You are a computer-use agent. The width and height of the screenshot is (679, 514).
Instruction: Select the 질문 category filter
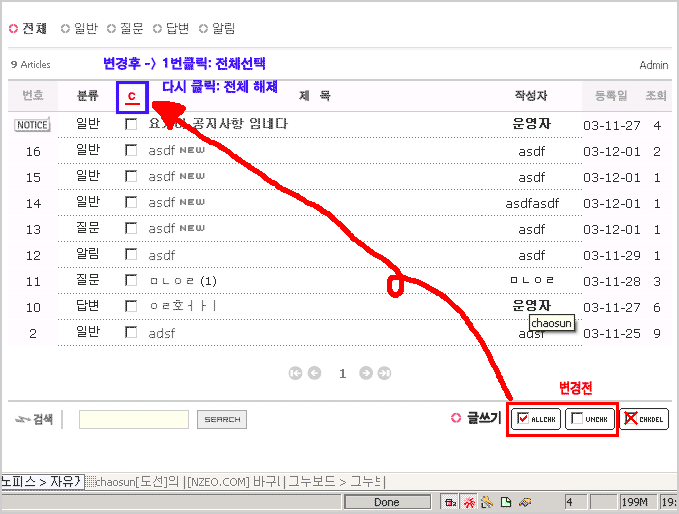[x=125, y=29]
